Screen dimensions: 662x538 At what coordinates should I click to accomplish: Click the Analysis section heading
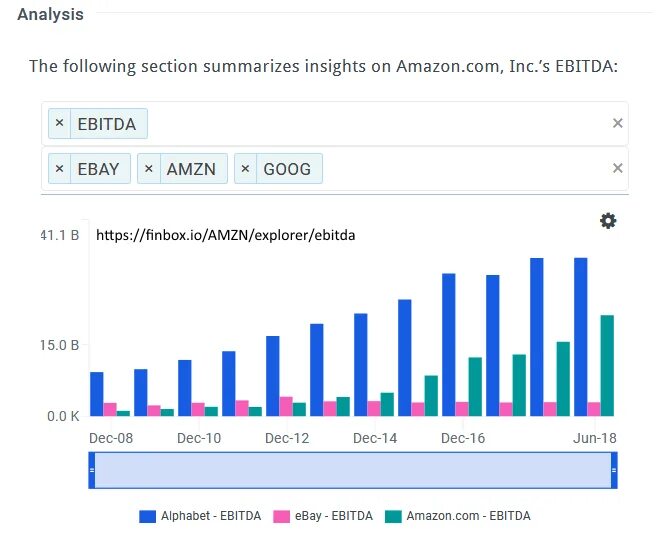(x=50, y=15)
